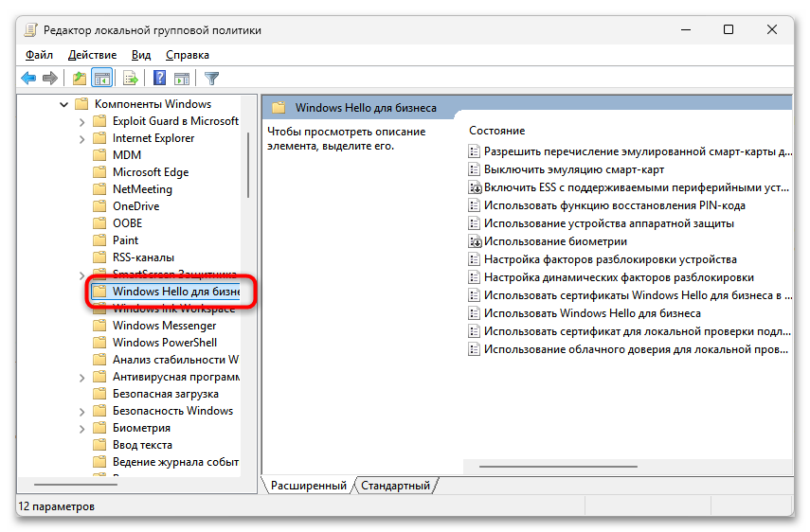Click the Filter funnel toolbar icon
Viewport: 810px width, 532px height.
click(212, 78)
